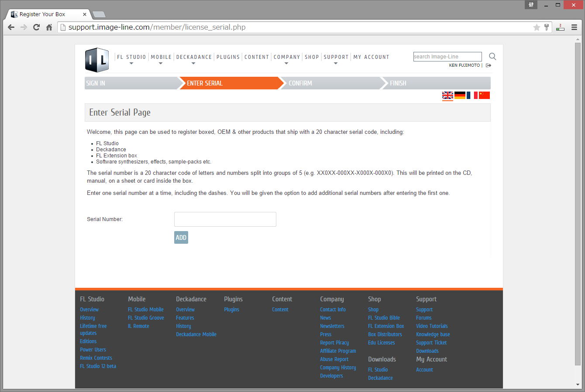Open the Power Users link
Screen dimensions: 585x392
93,350
